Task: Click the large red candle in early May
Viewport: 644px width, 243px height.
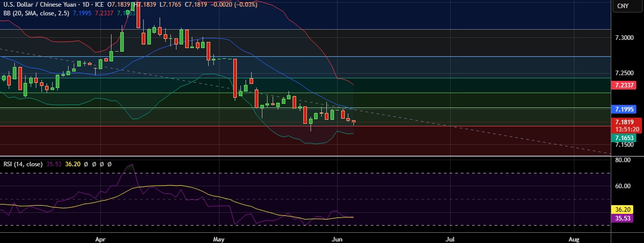Action: click(x=235, y=78)
